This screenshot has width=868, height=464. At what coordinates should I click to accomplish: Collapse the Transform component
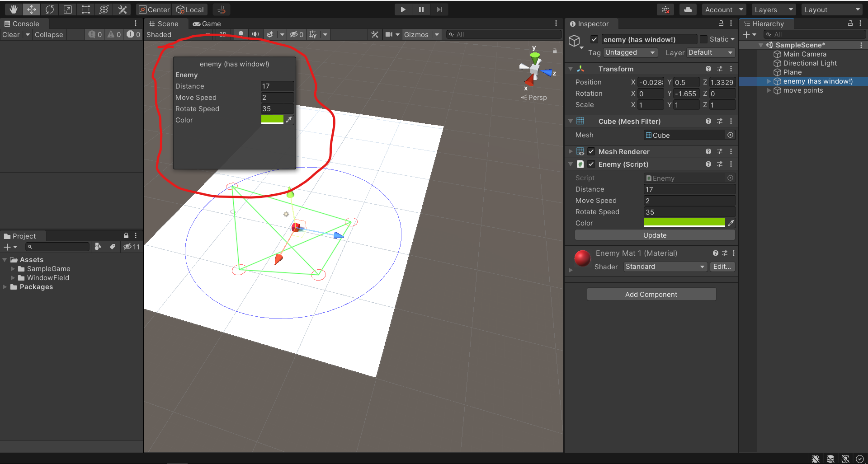pos(571,69)
